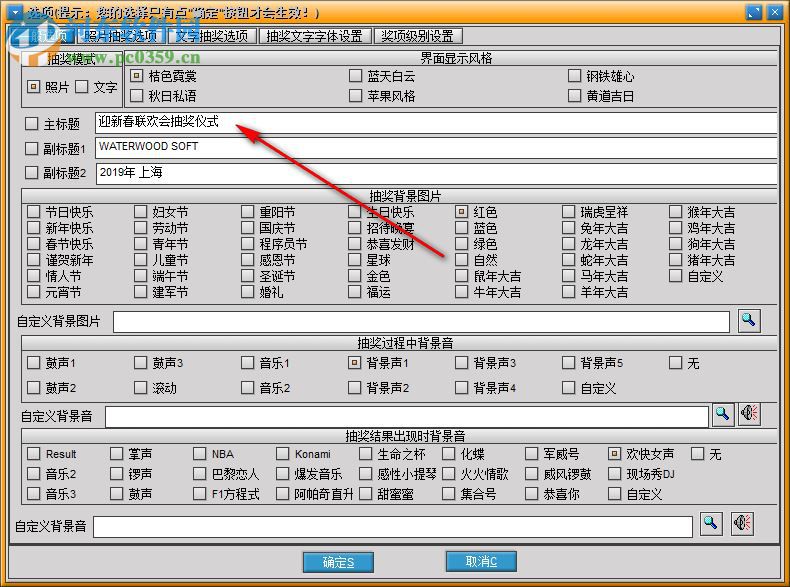Select the first general options tab
Screen dimensions: 790x587
click(x=42, y=36)
